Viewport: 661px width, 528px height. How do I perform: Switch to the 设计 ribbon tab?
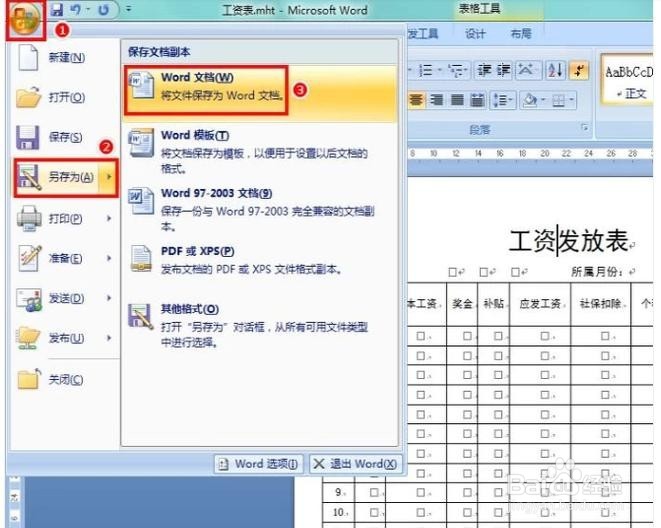click(x=475, y=34)
